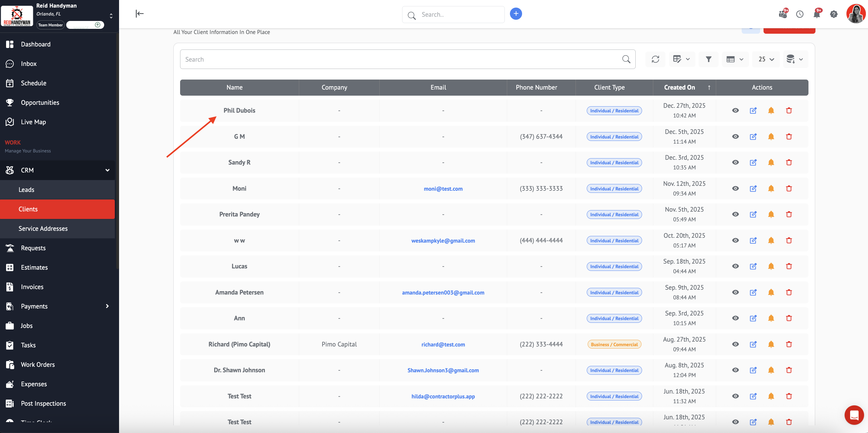Open the clock history icon
Image resolution: width=868 pixels, height=433 pixels.
(800, 14)
